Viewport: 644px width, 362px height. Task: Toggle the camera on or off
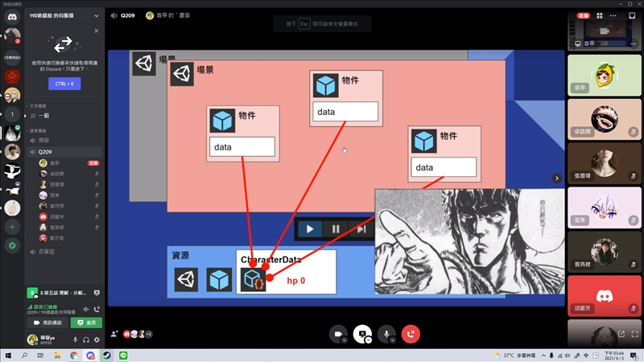(x=338, y=333)
